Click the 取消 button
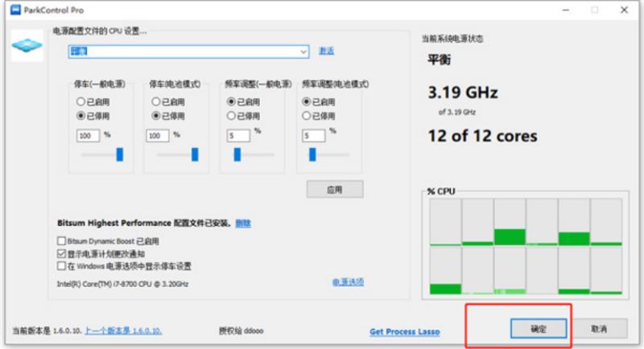Image resolution: width=644 pixels, height=349 pixels. 599,329
